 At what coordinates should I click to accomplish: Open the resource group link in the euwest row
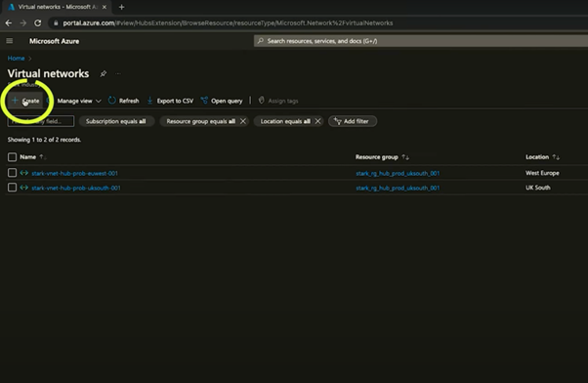click(x=398, y=173)
